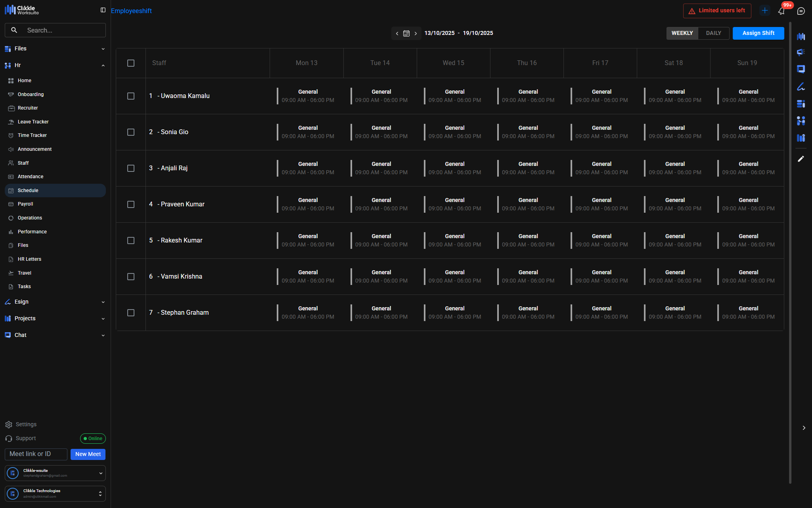Click the New Meet button
This screenshot has width=812, height=508.
pyautogui.click(x=88, y=454)
